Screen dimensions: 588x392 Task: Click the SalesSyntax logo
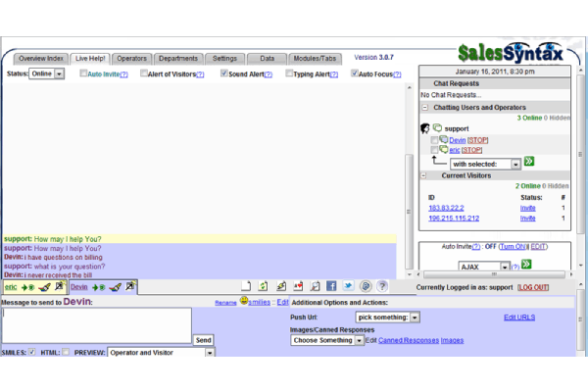pos(511,53)
